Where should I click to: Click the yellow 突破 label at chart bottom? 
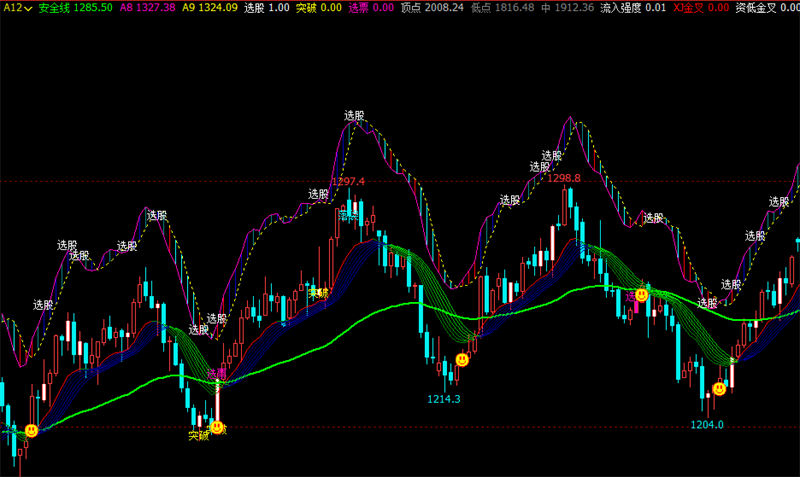(198, 436)
